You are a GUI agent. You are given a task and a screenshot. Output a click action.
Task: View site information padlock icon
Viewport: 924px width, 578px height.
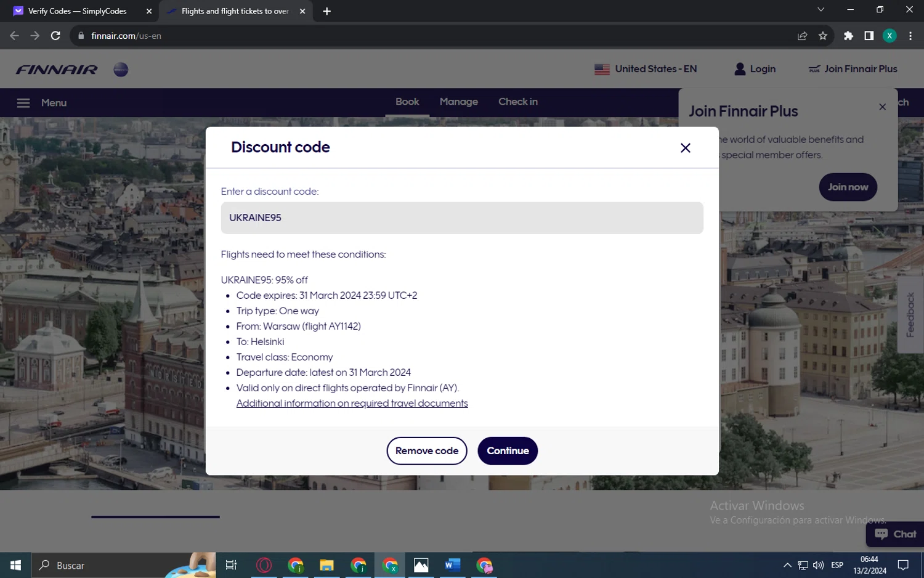(81, 36)
